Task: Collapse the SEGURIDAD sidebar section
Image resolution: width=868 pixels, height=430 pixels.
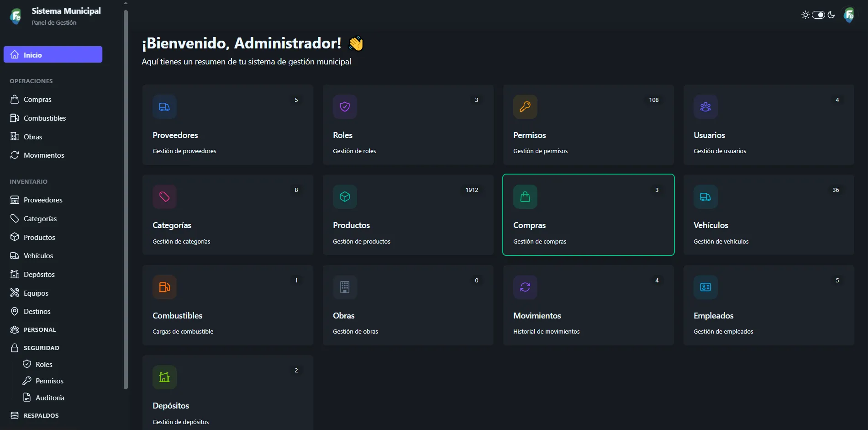Action: 53,348
